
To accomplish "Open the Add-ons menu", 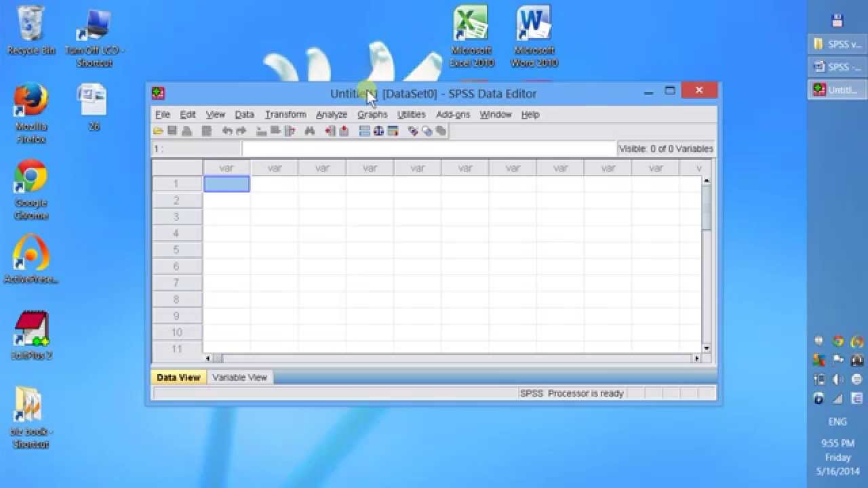I will 453,115.
